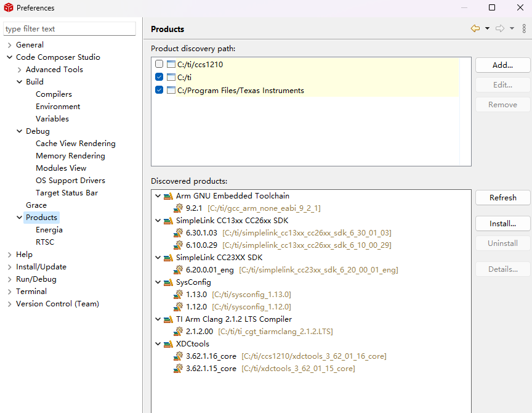This screenshot has height=413, width=532.
Task: Select Compilers in the preferences tree
Action: click(x=54, y=94)
